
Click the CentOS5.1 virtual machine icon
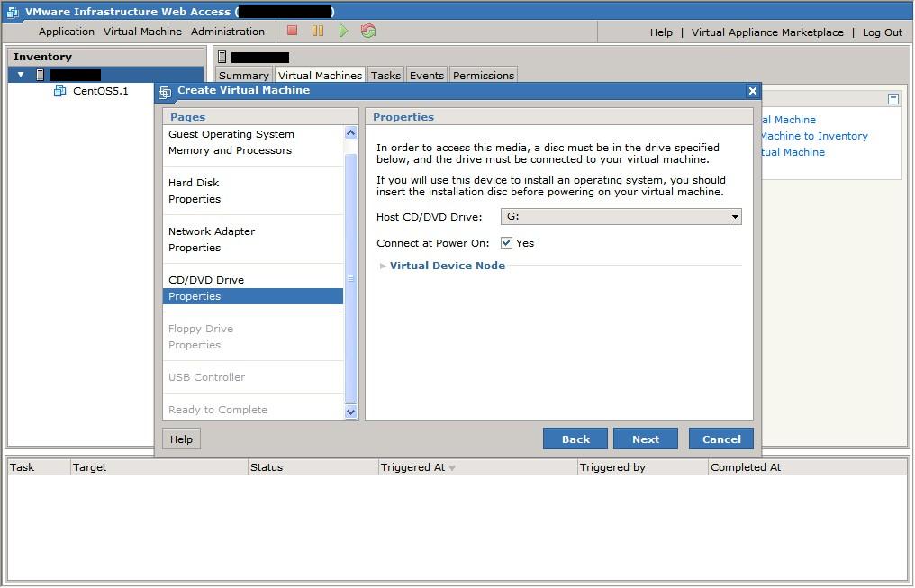[60, 91]
